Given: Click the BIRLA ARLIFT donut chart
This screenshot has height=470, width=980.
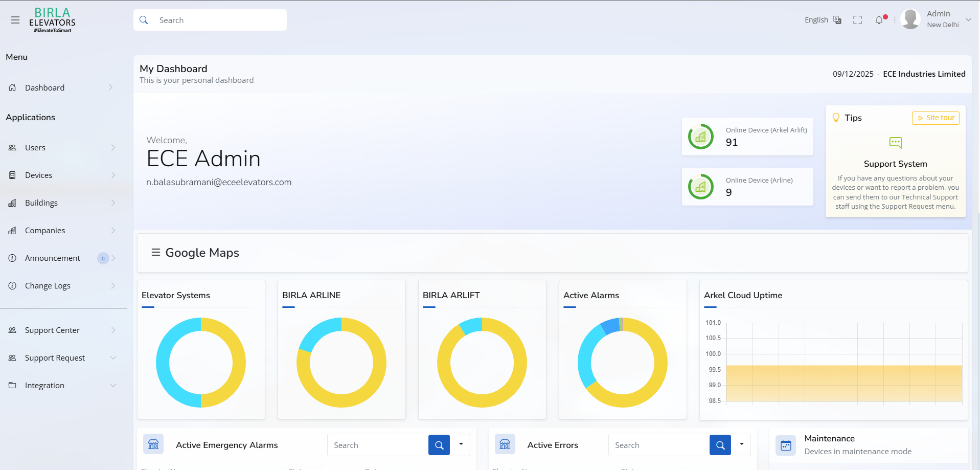Looking at the screenshot, I should point(482,363).
